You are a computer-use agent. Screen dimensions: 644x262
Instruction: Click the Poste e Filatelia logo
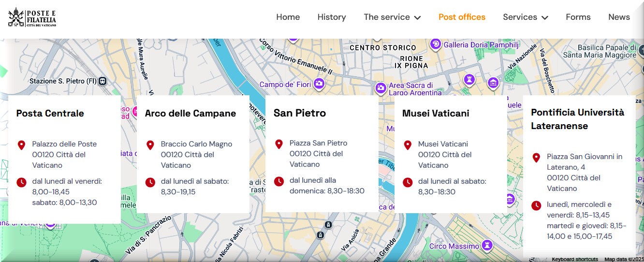click(x=32, y=17)
